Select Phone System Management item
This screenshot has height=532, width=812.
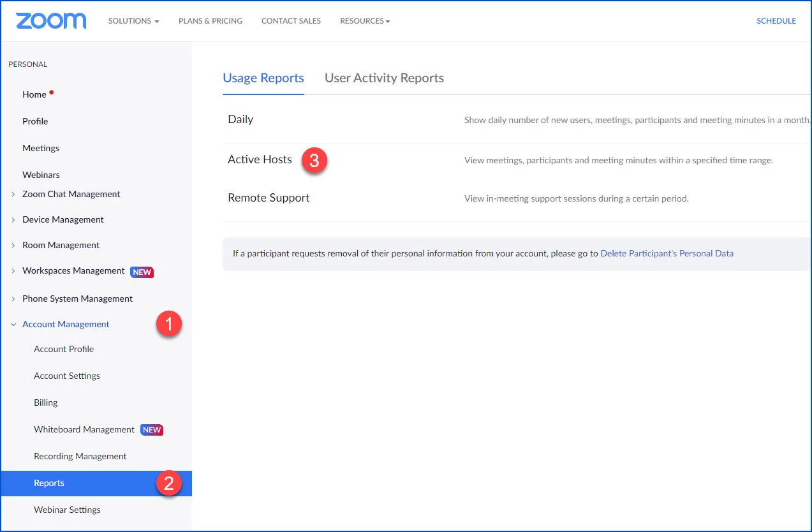(78, 299)
